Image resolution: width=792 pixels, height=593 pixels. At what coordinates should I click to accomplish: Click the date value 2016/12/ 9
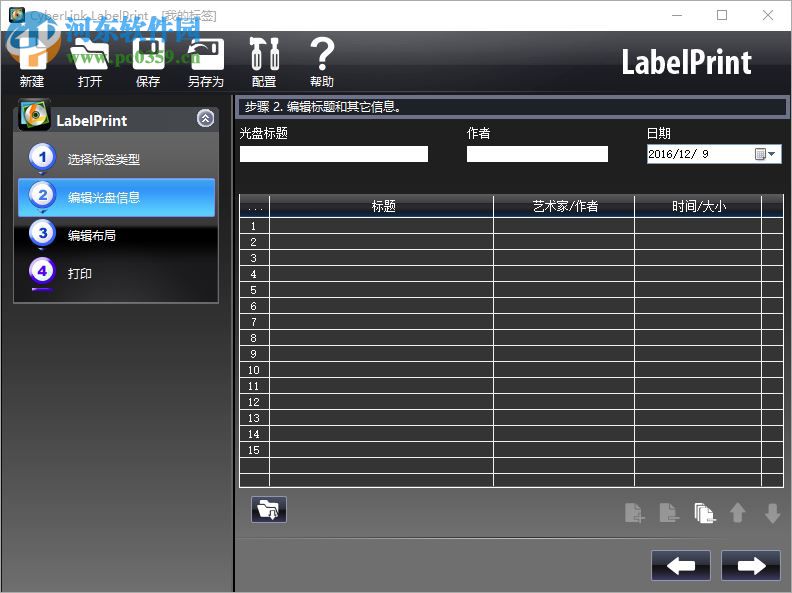678,154
